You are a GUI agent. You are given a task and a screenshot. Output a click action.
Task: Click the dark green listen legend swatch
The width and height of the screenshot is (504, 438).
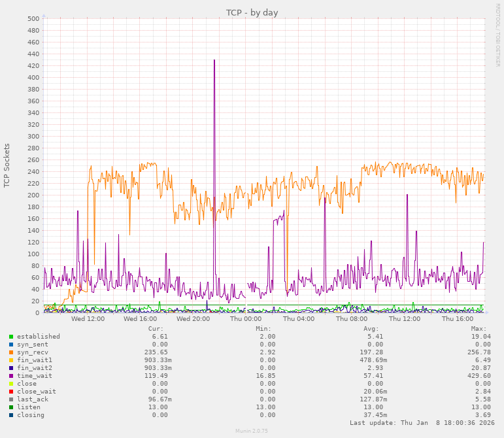11,407
